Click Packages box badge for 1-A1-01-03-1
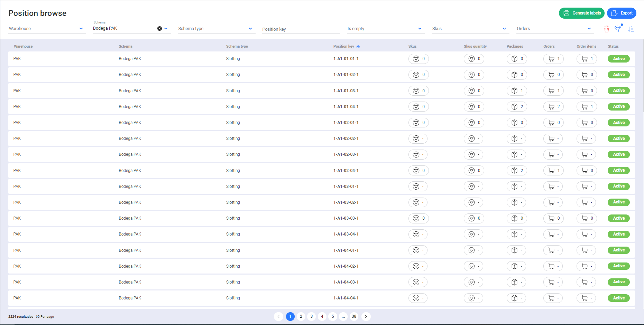The image size is (644, 325). tap(517, 91)
